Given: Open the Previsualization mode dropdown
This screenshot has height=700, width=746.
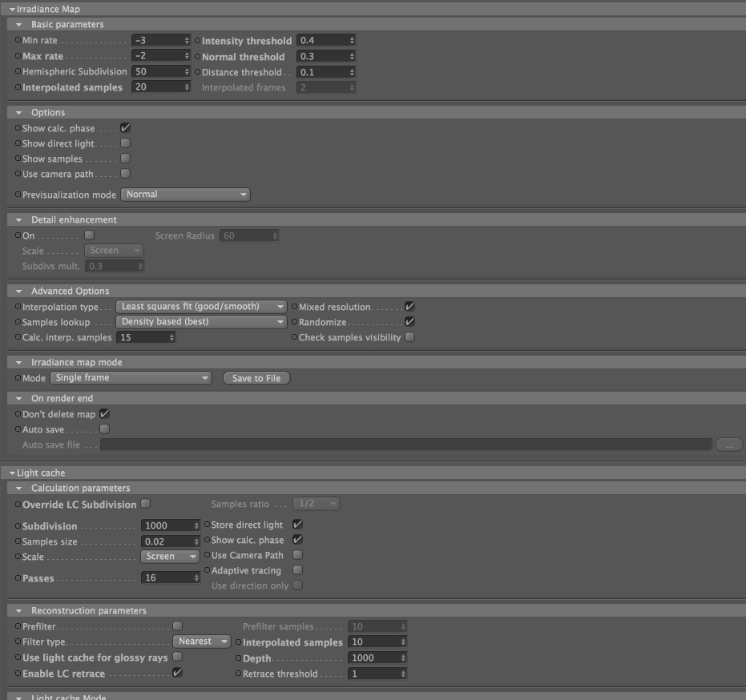Looking at the screenshot, I should tap(186, 195).
